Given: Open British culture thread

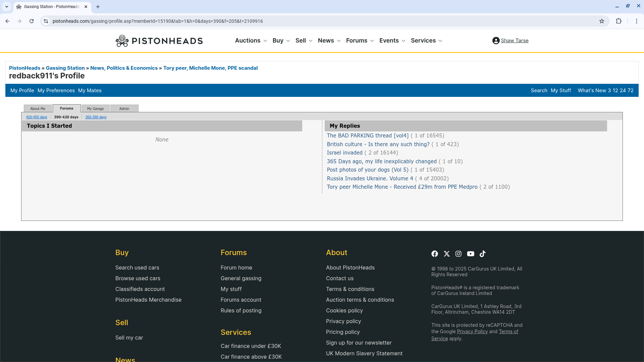Looking at the screenshot, I should tap(378, 144).
